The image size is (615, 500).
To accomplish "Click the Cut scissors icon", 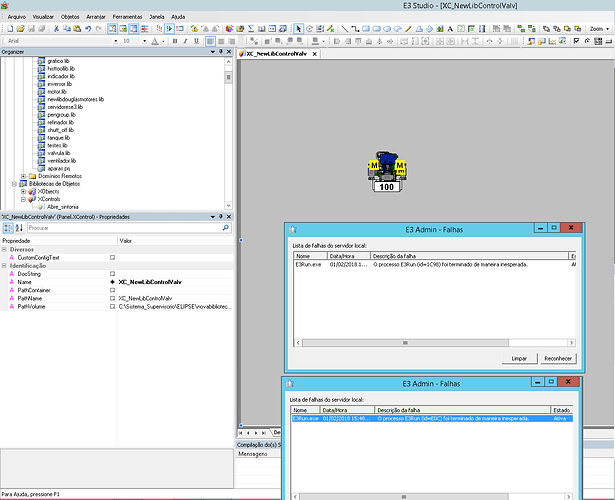I will (x=56, y=29).
